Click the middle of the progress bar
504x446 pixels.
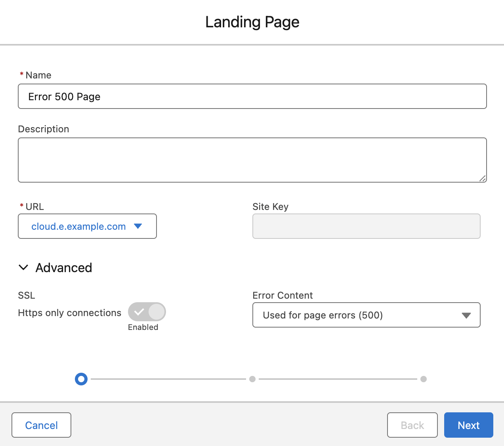[252, 379]
